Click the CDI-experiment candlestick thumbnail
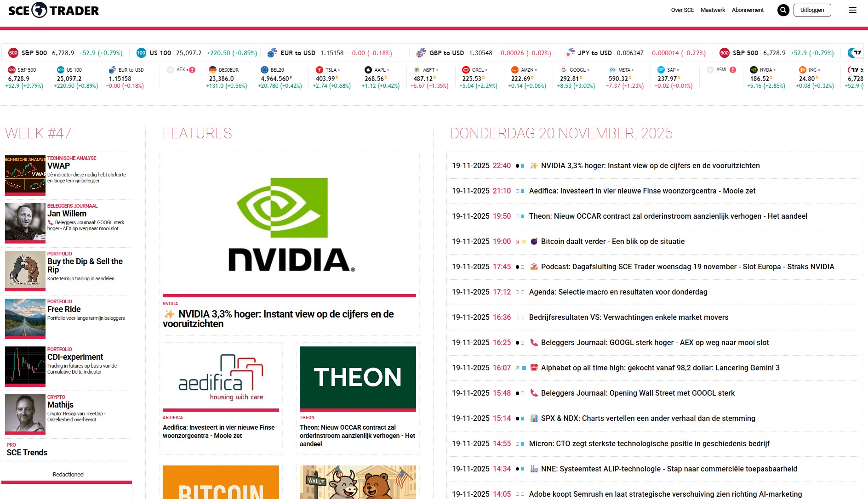This screenshot has height=499, width=868. tap(25, 366)
